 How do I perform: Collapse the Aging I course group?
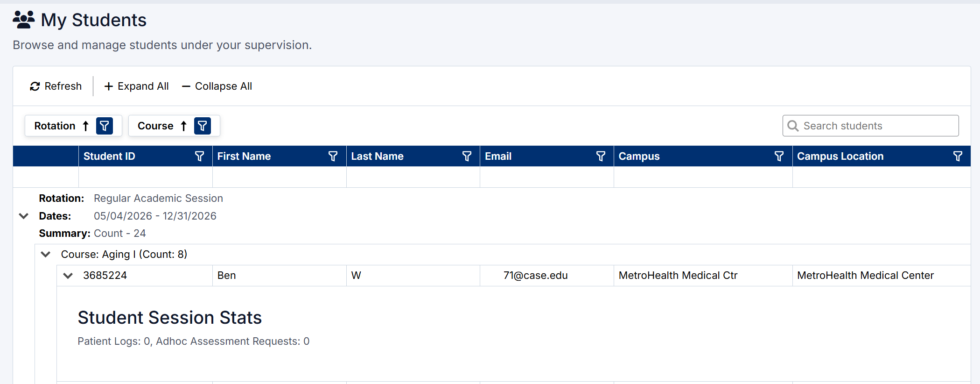pos(46,255)
